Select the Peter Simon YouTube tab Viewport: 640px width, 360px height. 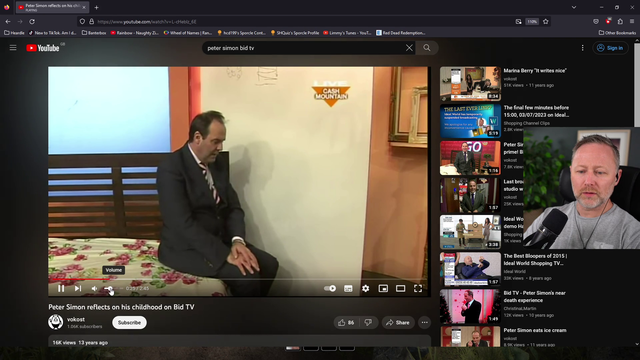[x=52, y=7]
